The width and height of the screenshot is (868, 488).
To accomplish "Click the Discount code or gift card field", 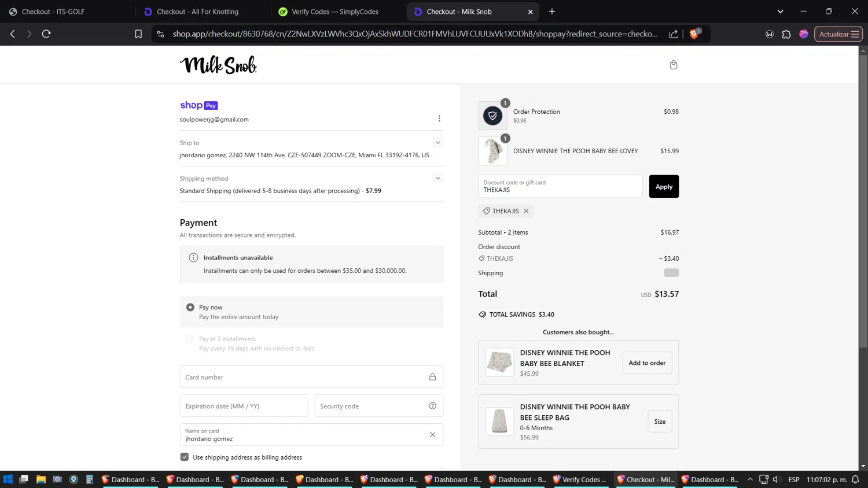I will tap(560, 186).
